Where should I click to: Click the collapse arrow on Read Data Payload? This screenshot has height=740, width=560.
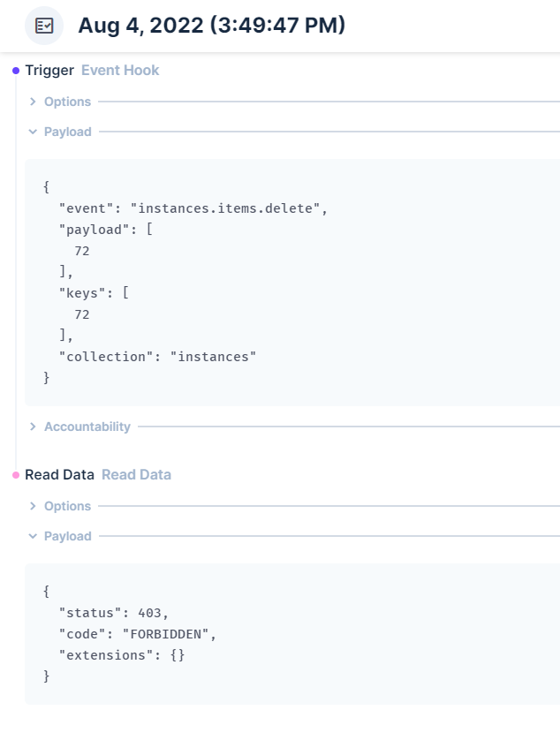pos(33,536)
